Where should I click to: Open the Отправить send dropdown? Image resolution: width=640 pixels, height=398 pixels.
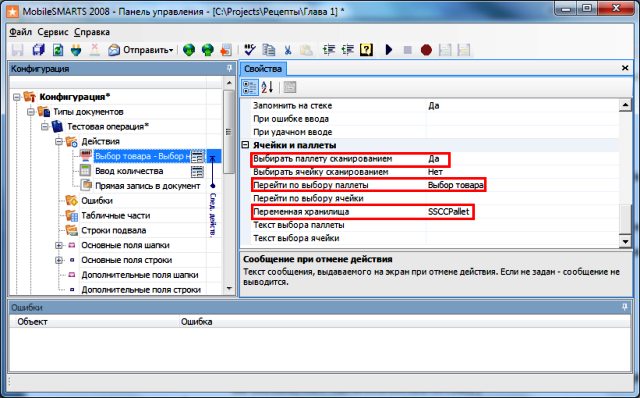140,50
